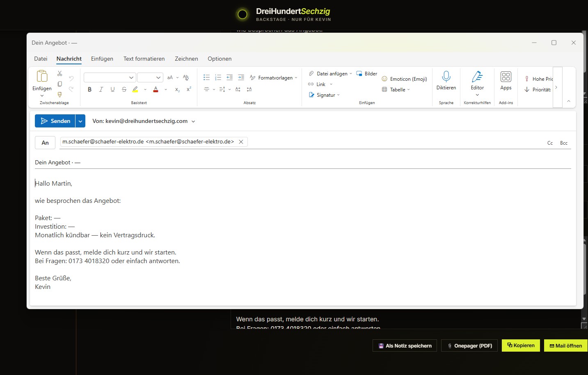Clear formatting with the eraser A icon
Image resolution: width=588 pixels, height=375 pixels.
pos(186,77)
